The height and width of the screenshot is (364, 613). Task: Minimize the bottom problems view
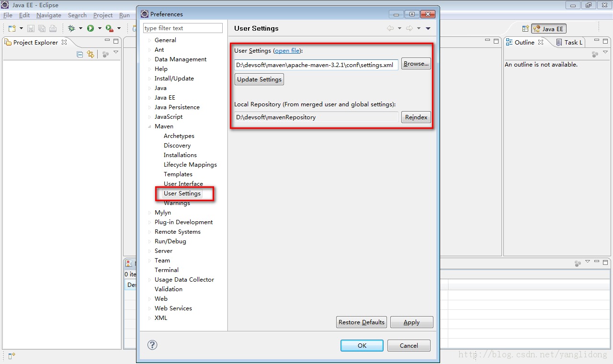(x=597, y=262)
